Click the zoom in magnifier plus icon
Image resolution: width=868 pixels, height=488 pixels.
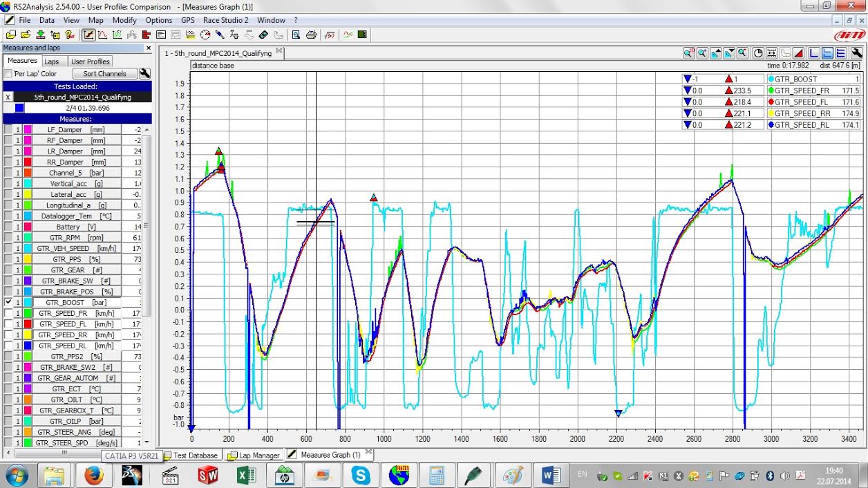pyautogui.click(x=702, y=53)
